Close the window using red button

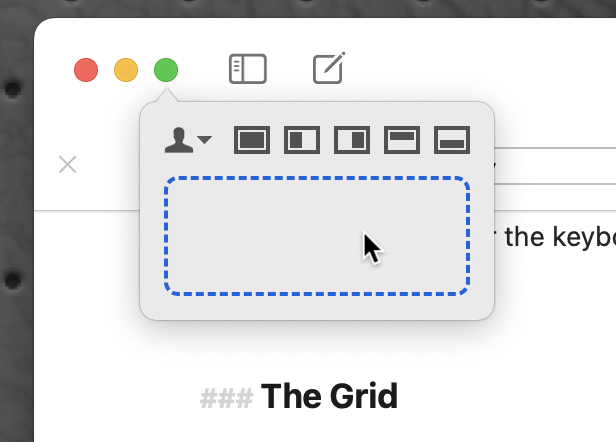click(86, 70)
